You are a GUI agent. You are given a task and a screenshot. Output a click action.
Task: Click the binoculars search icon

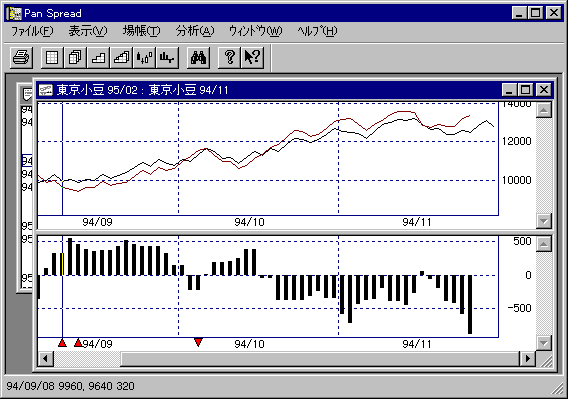click(x=199, y=57)
